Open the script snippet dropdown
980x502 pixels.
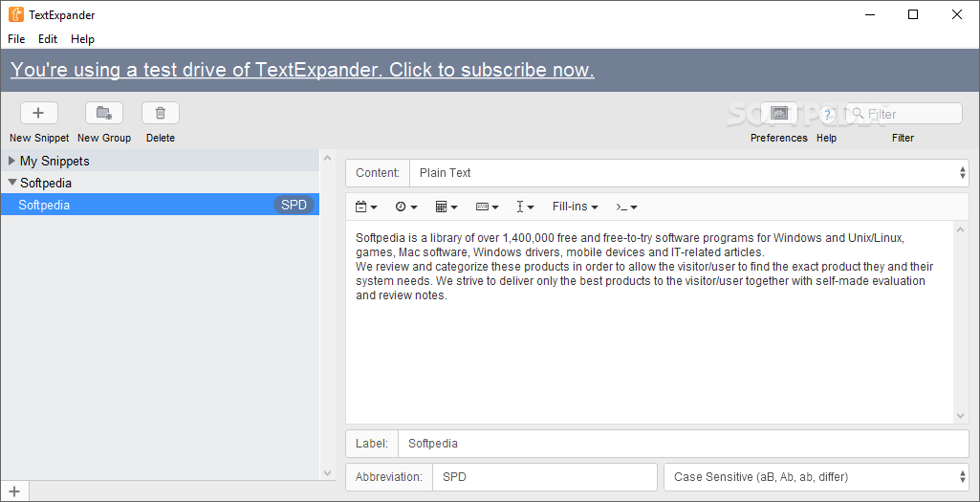pos(626,207)
